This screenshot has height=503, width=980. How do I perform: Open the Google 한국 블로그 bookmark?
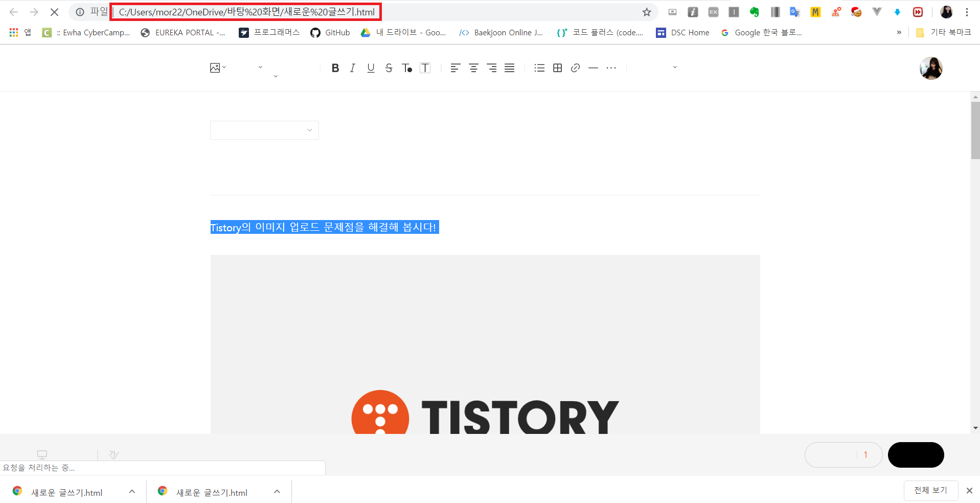pyautogui.click(x=761, y=32)
